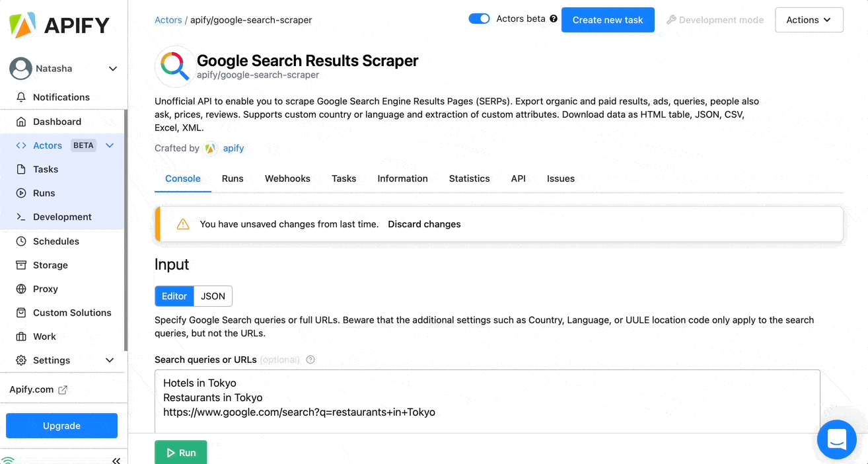Click Discard changes link

[x=424, y=224]
